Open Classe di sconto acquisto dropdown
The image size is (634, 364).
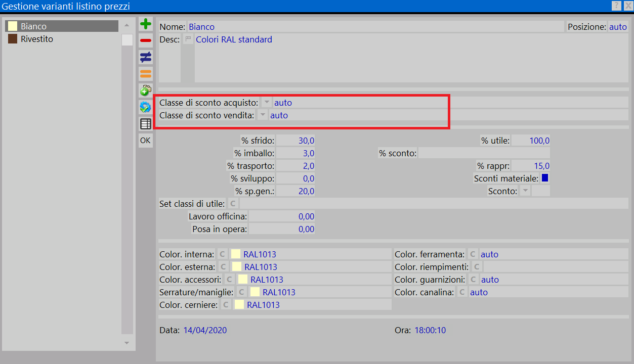267,102
